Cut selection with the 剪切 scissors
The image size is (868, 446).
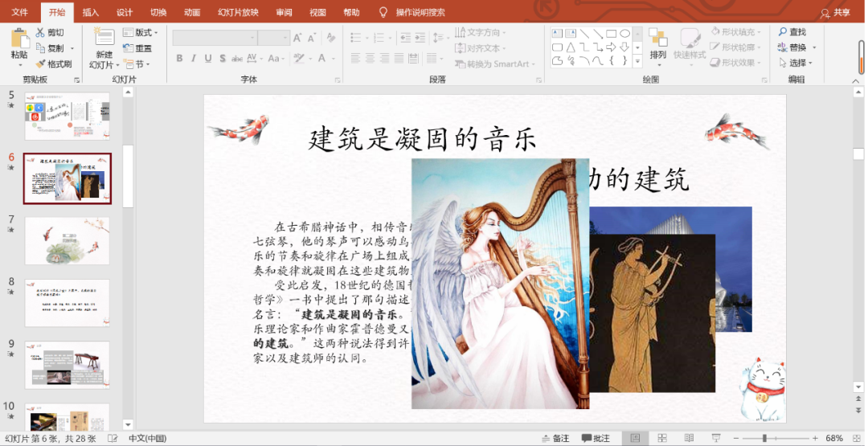pos(51,33)
